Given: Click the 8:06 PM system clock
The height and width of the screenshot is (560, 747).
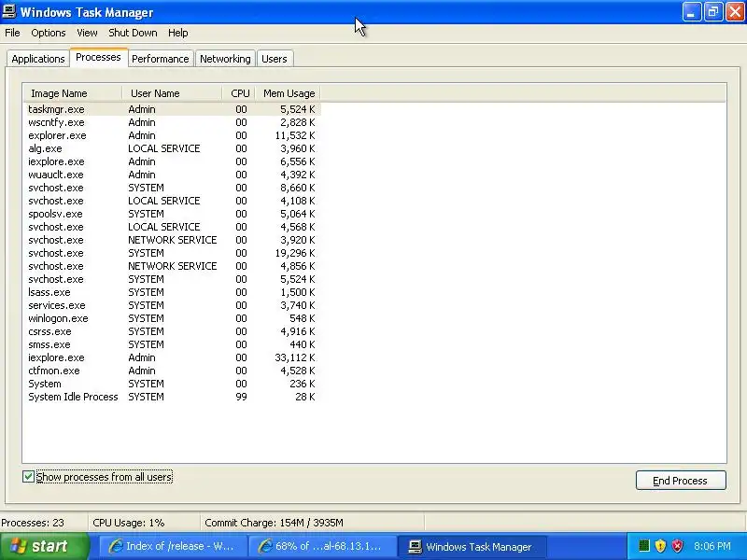Looking at the screenshot, I should pos(712,546).
